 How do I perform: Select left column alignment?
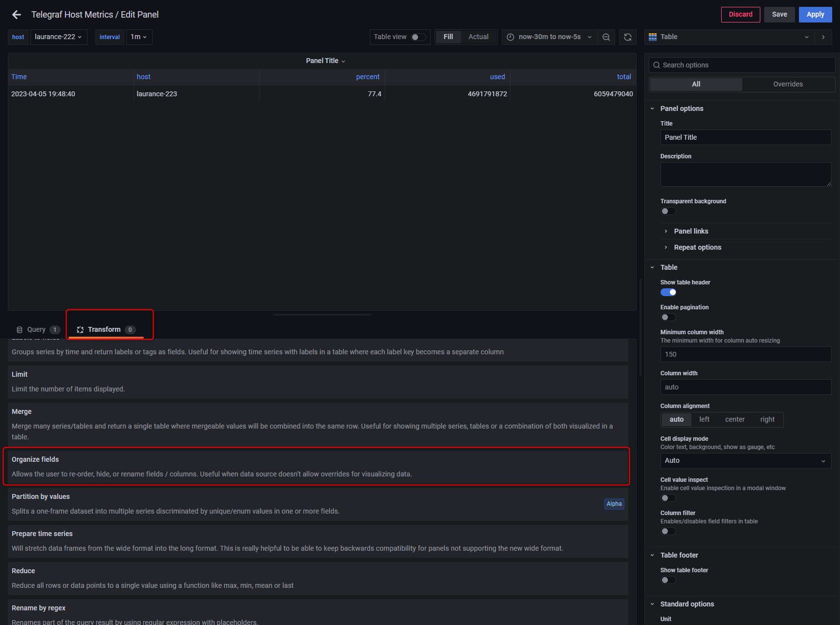(x=704, y=420)
